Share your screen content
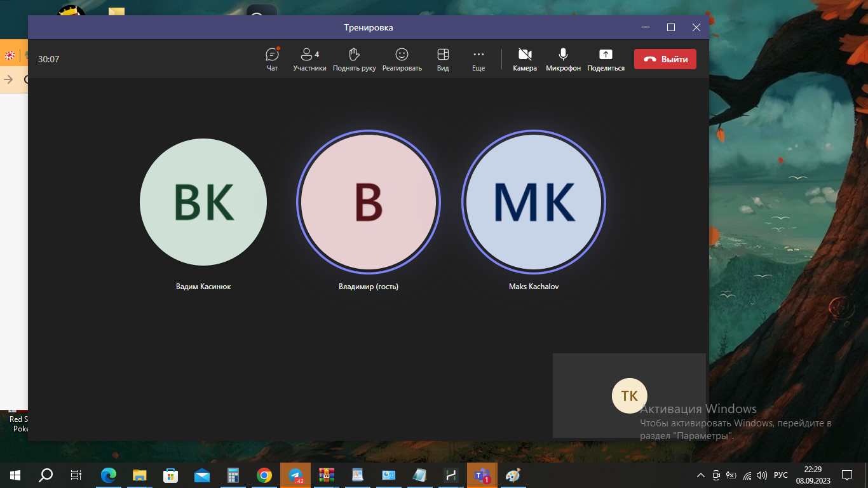The image size is (868, 488). [x=606, y=59]
